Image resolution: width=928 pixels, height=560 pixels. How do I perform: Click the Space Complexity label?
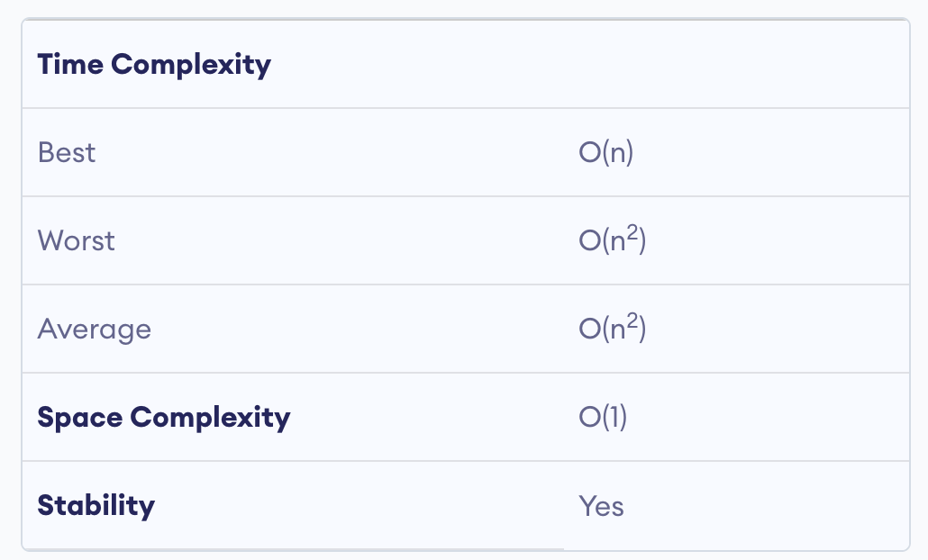(x=164, y=417)
